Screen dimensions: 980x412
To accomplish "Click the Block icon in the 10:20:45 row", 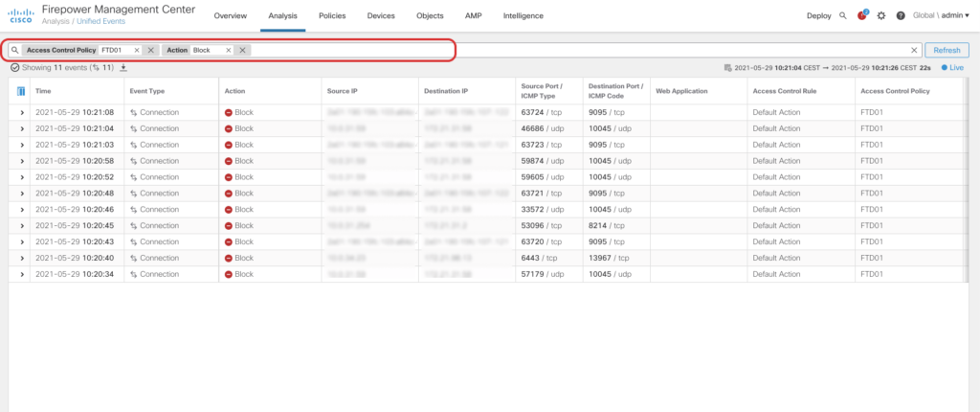I will (228, 225).
